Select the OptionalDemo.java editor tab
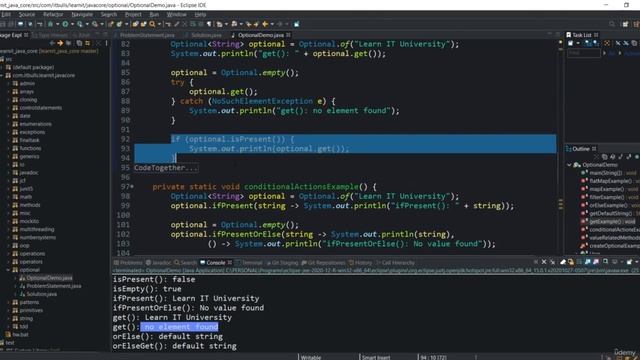 [260, 35]
